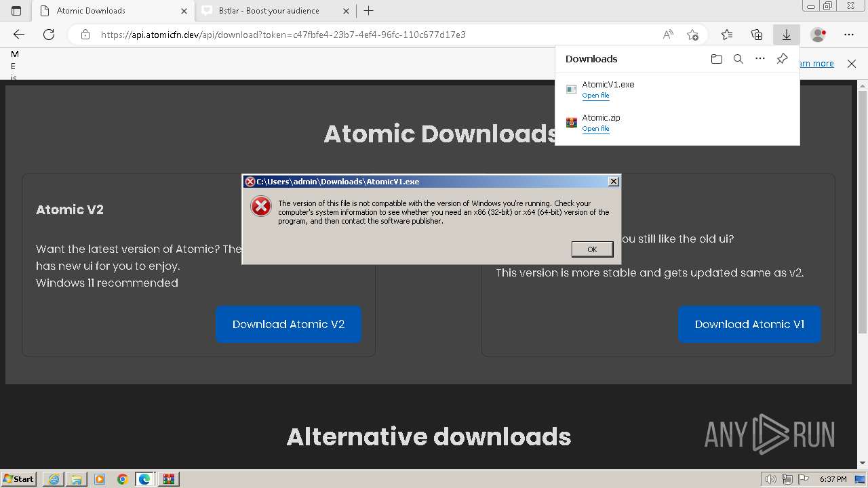Pin the Downloads panel
The image size is (868, 488).
782,59
